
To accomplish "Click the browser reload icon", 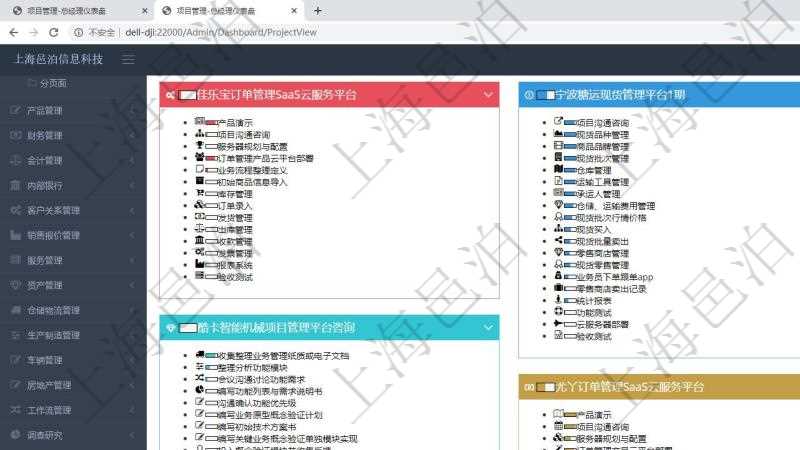I will click(x=54, y=32).
